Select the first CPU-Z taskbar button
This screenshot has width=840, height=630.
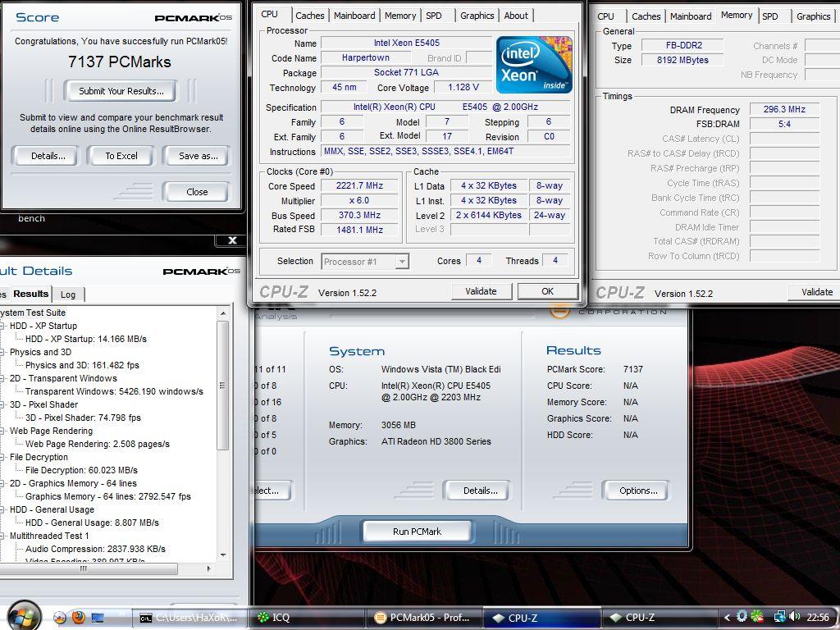click(542, 618)
